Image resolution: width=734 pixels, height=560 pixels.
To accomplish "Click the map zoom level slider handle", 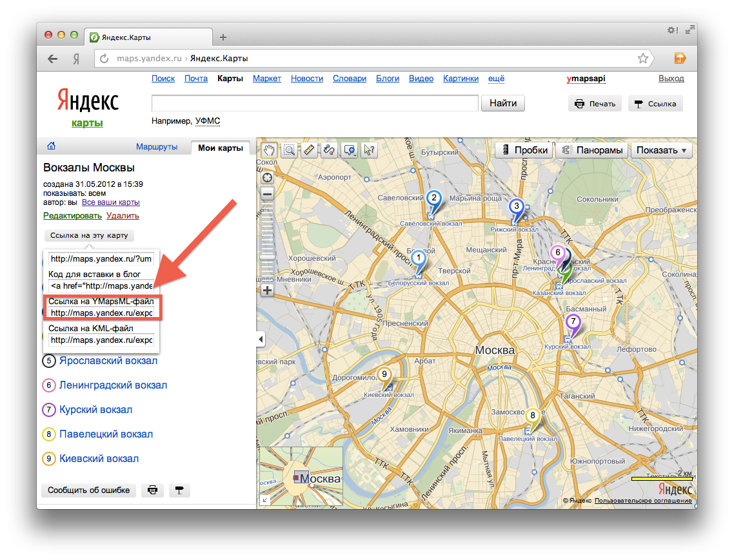I will click(267, 256).
